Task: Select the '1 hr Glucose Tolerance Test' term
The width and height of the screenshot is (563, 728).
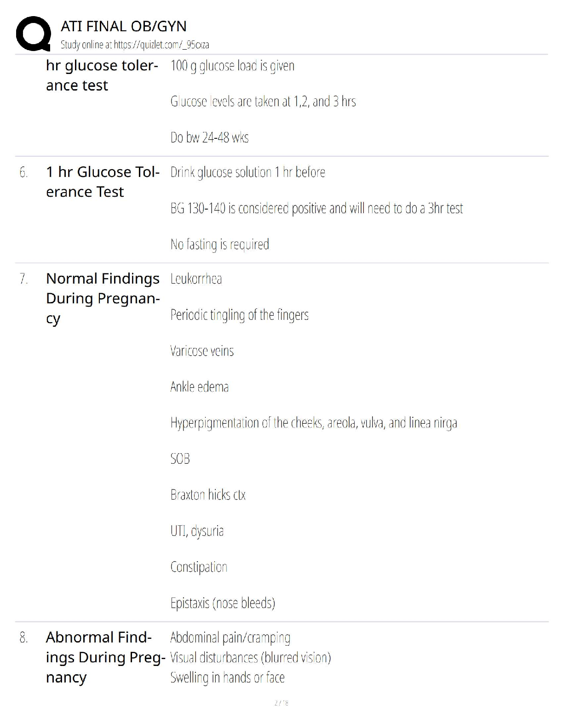Action: (103, 182)
